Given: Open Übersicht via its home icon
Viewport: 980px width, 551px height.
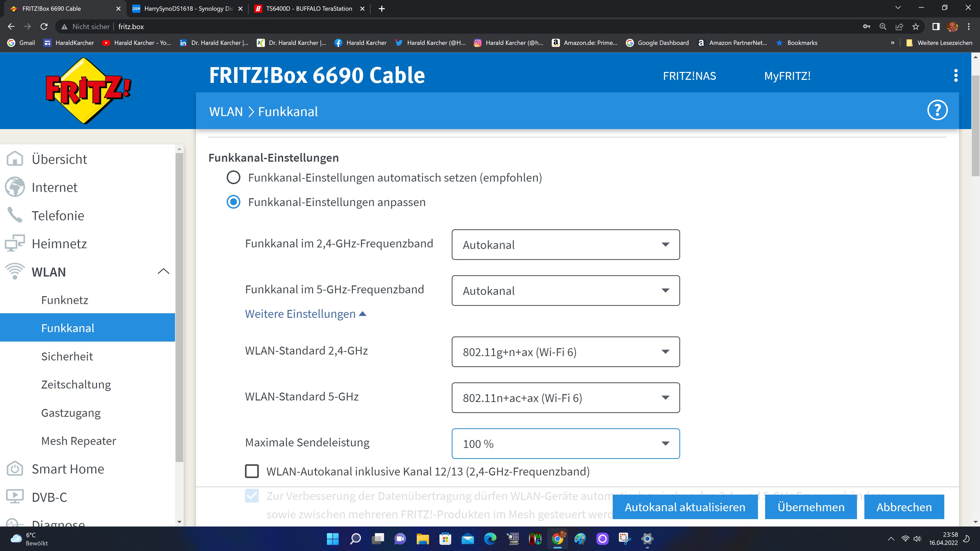Looking at the screenshot, I should click(x=15, y=159).
